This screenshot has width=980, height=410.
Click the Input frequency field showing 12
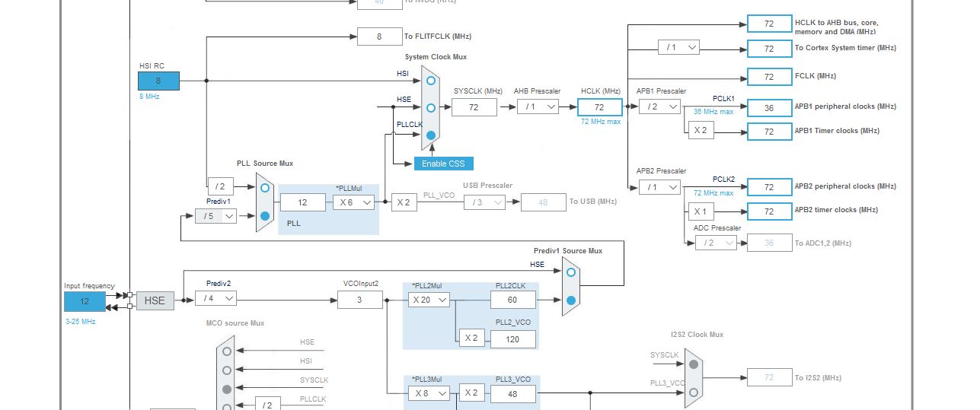coord(85,301)
